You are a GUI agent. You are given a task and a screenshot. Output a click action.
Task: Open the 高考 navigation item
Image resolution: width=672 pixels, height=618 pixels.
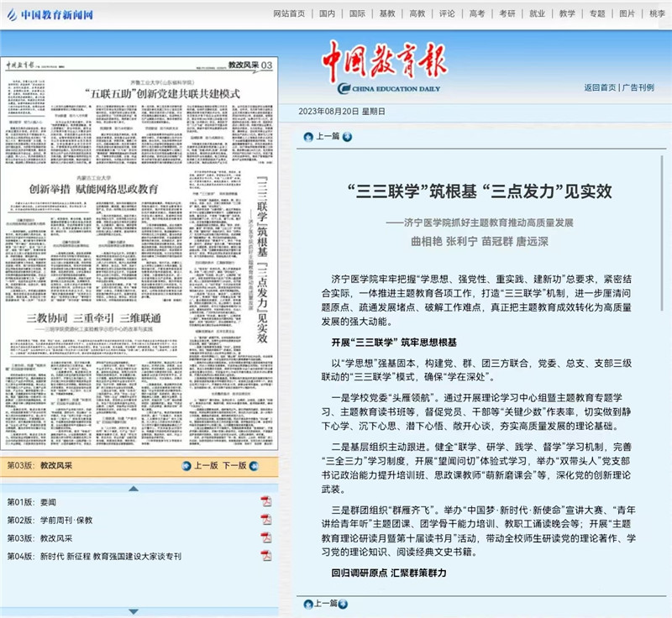477,13
